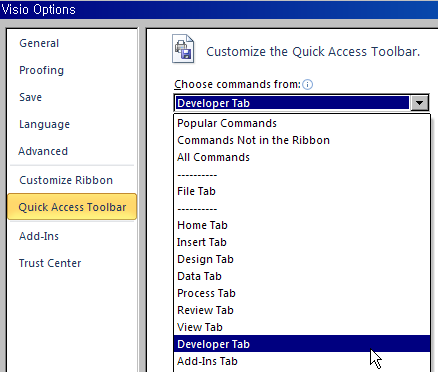
Task: Open the Trust Center category
Action: (x=50, y=263)
